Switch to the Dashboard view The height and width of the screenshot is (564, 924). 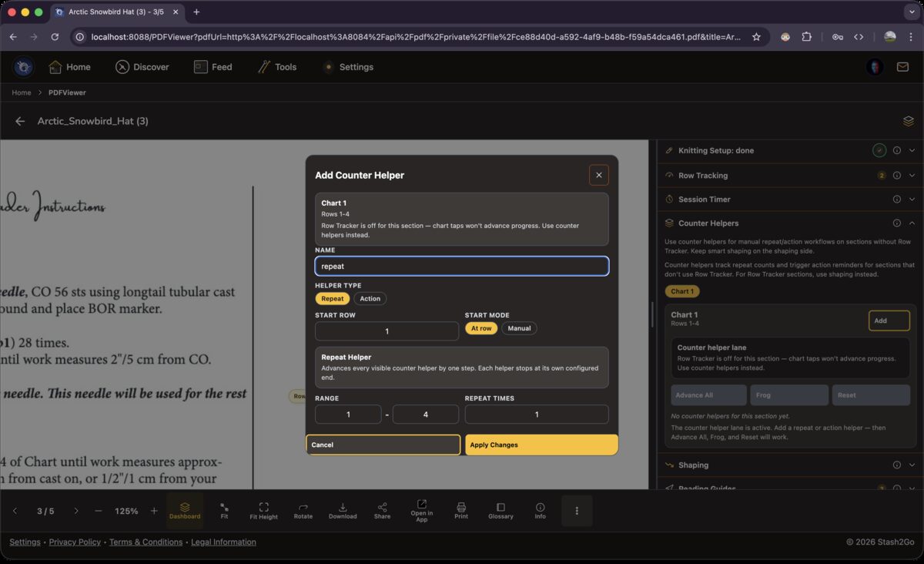pos(185,510)
